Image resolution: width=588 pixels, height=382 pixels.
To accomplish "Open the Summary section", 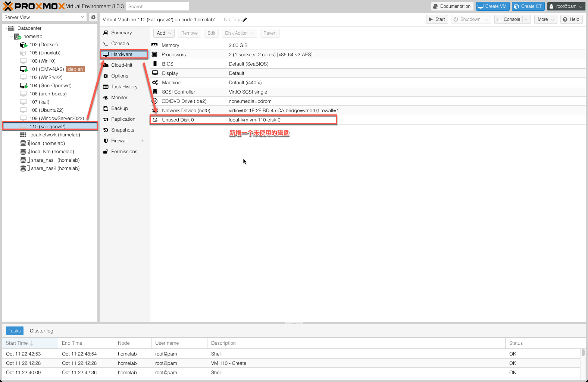I will click(125, 33).
